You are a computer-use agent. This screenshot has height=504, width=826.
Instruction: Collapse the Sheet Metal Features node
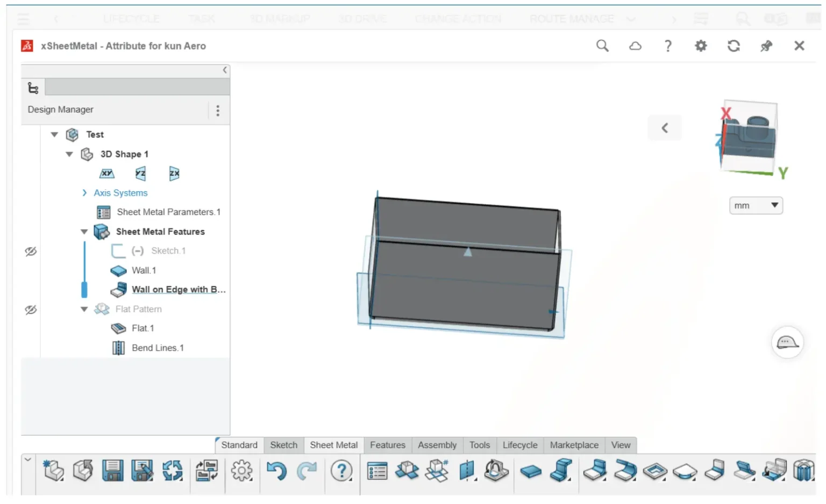click(84, 232)
